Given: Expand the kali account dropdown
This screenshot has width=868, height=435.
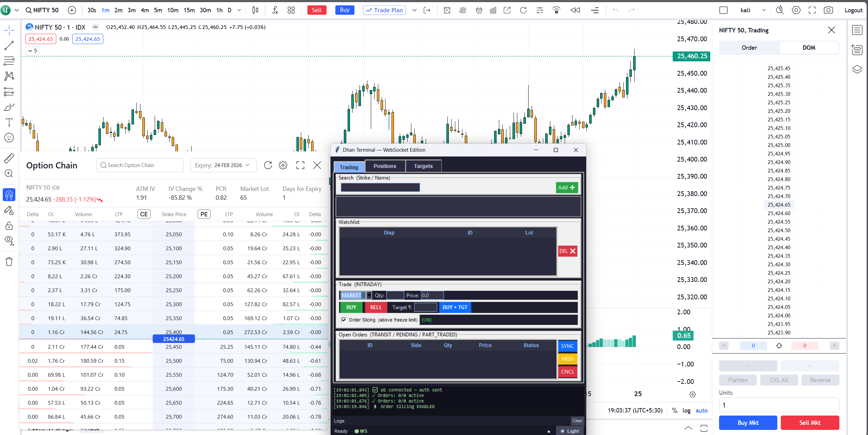Looking at the screenshot, I should (764, 10).
